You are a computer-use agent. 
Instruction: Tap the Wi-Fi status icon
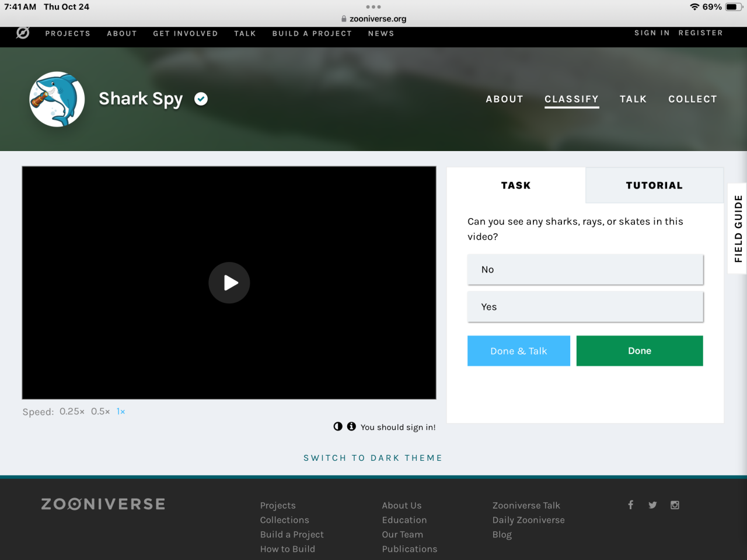coord(694,7)
